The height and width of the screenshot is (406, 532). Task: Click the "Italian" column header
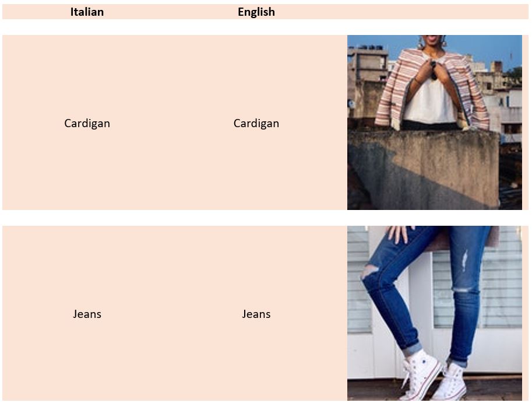tap(87, 12)
